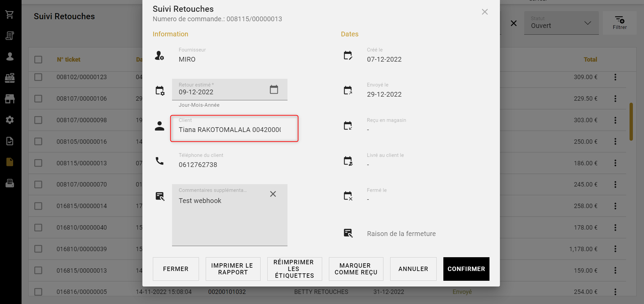This screenshot has width=644, height=304.
Task: Open the store sidebar icon
Action: point(10,99)
